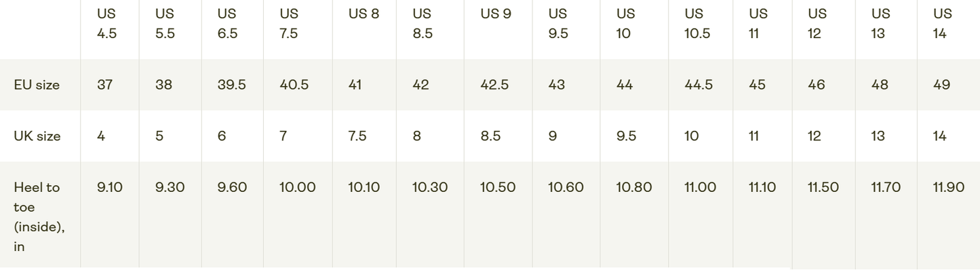Select the US 8 column header
The height and width of the screenshot is (276, 980).
[x=364, y=14]
